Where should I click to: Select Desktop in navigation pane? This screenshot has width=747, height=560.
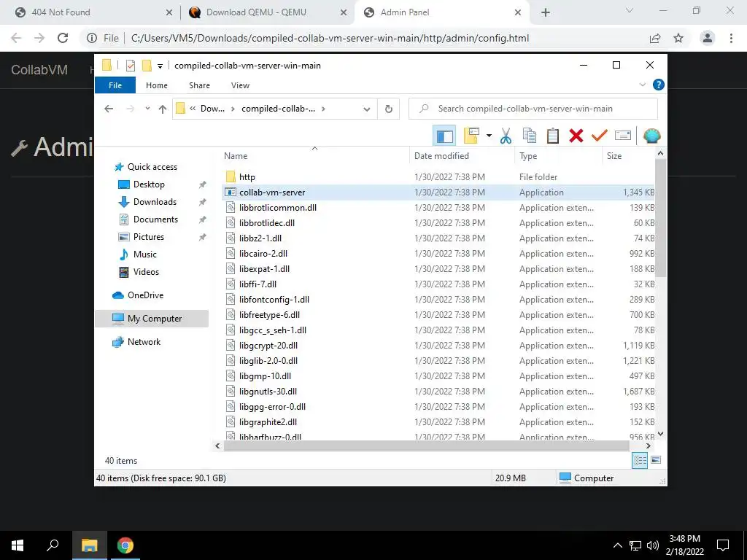[149, 184]
